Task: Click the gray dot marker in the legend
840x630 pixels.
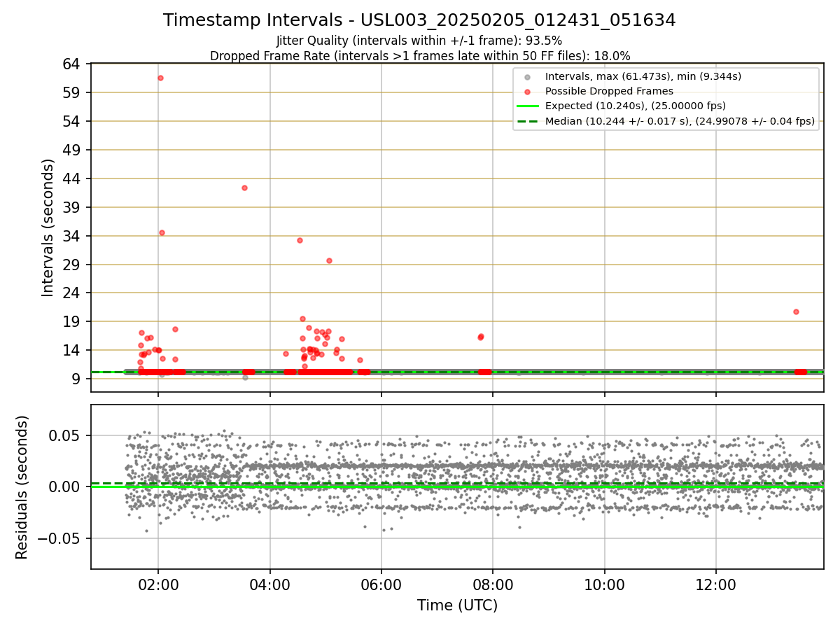Action: pyautogui.click(x=528, y=76)
